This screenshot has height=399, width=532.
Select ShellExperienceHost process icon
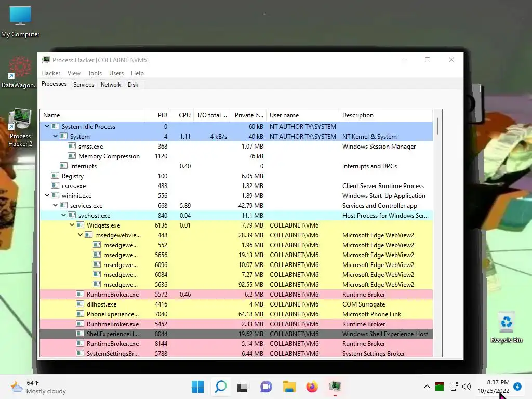[80, 334]
